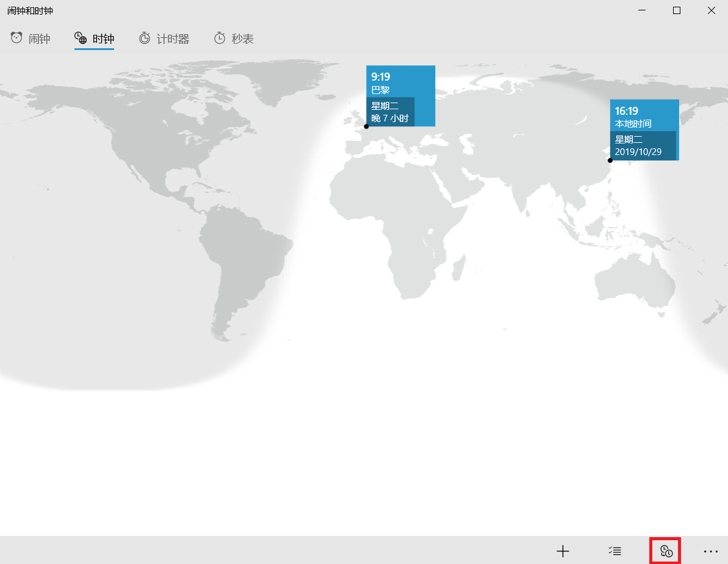Switch to the 闹钟 tab

click(x=39, y=39)
